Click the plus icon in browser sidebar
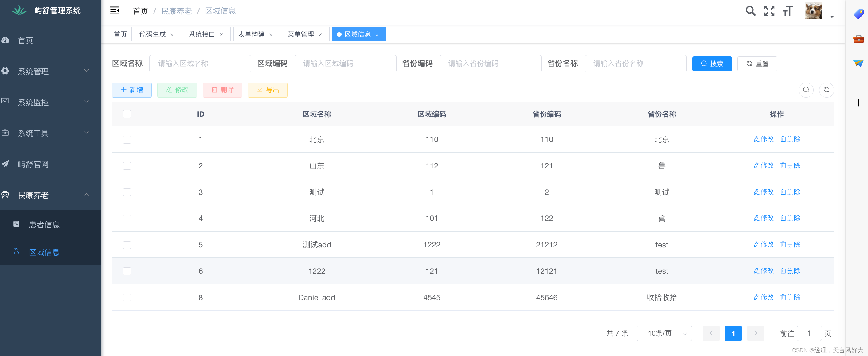The height and width of the screenshot is (356, 868). click(x=858, y=103)
